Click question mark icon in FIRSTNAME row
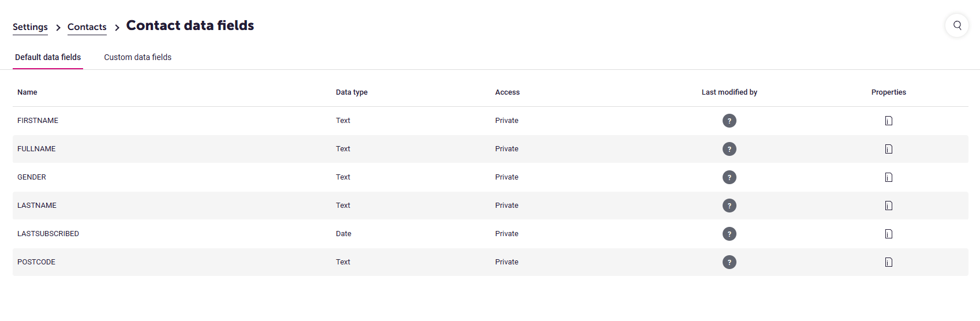This screenshot has height=321, width=980. 730,121
